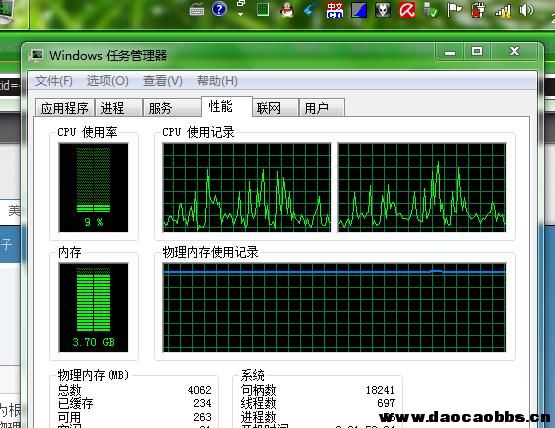The height and width of the screenshot is (428, 555).
Task: Click the Task Manager green CPU tray icon
Action: click(263, 9)
